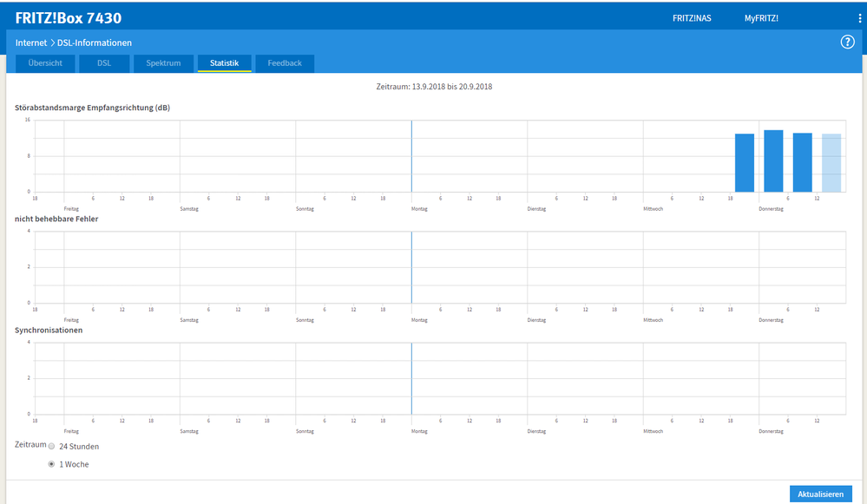Click the FRITZ!NAS link

(x=692, y=18)
